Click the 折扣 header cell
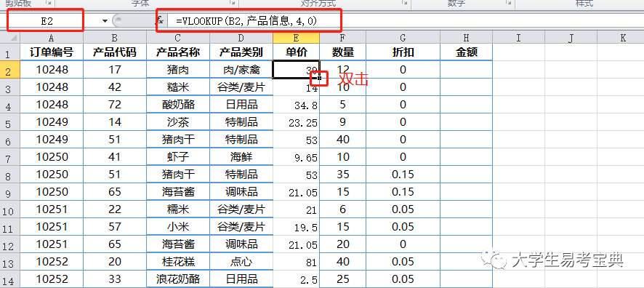 [403, 52]
